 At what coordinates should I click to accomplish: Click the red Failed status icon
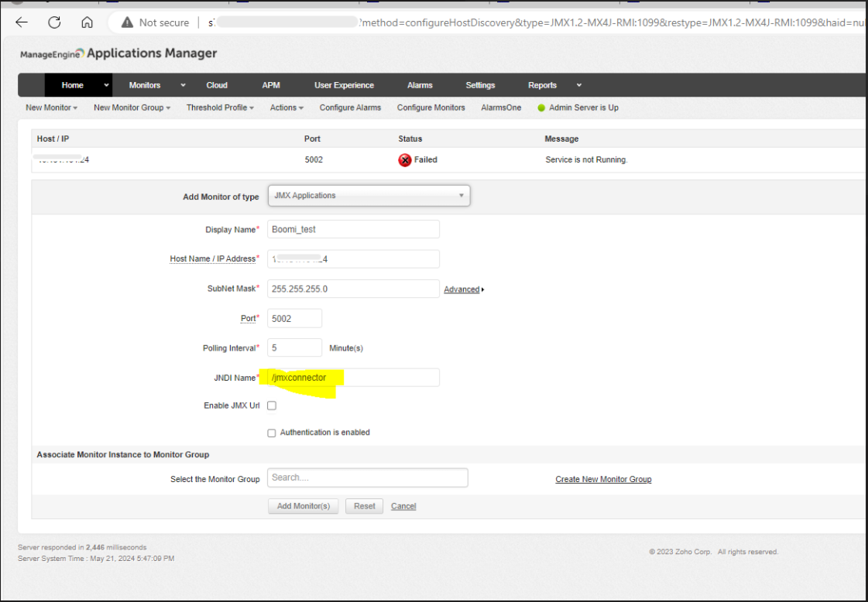tap(406, 159)
